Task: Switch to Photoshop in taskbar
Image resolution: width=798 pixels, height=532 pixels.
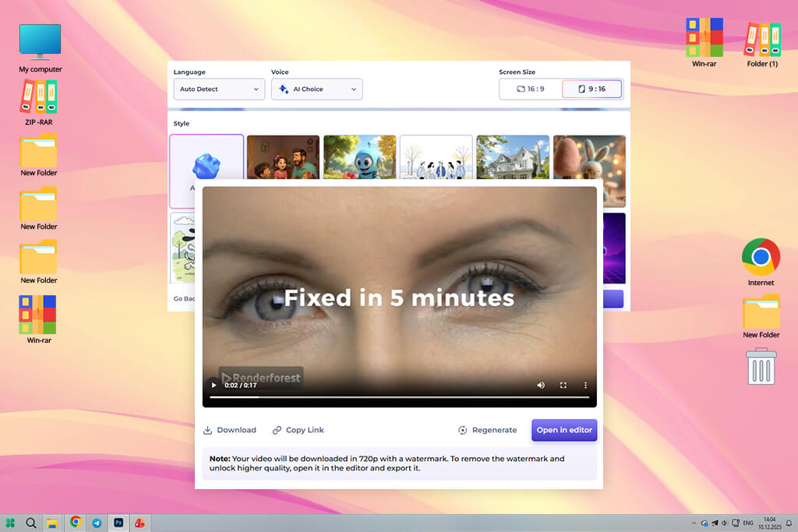Action: [118, 523]
